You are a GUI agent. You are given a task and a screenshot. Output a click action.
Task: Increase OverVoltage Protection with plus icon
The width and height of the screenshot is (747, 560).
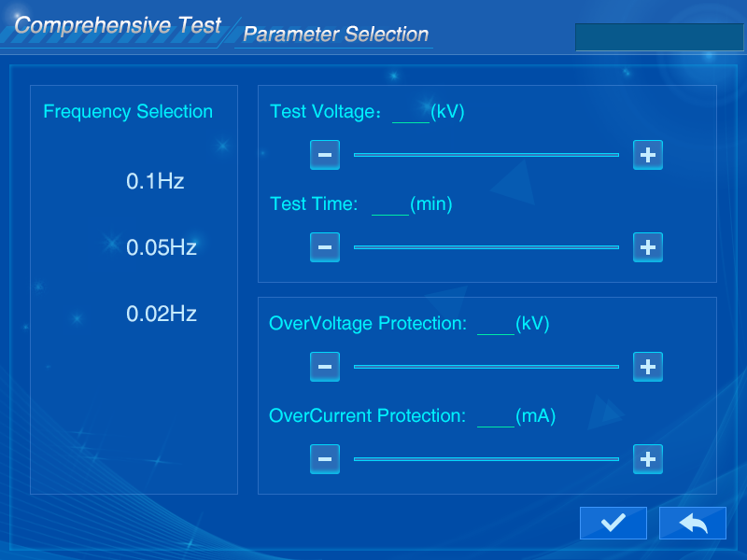click(x=647, y=367)
